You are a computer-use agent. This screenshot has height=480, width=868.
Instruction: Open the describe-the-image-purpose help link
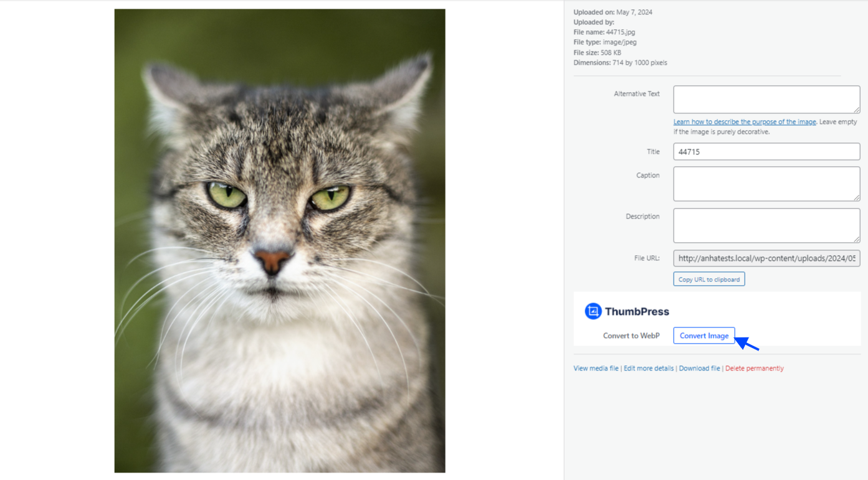tap(745, 122)
